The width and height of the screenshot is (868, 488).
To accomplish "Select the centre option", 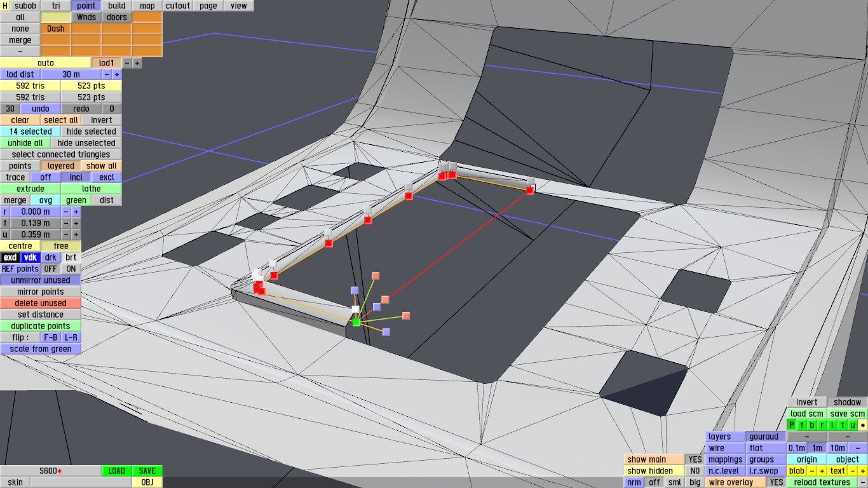I will [x=20, y=246].
